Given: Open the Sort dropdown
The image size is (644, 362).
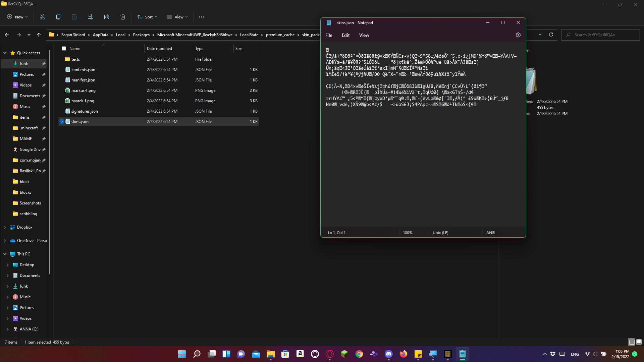Looking at the screenshot, I should click(x=147, y=17).
